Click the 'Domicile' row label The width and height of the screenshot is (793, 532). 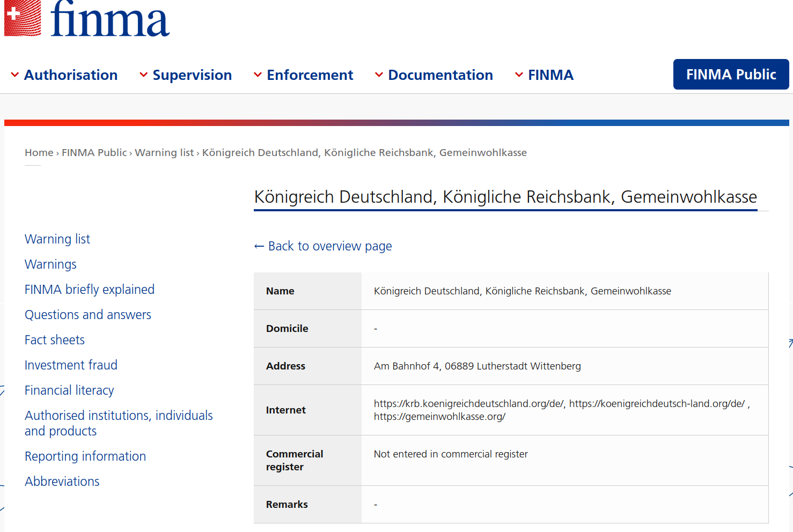click(x=287, y=329)
